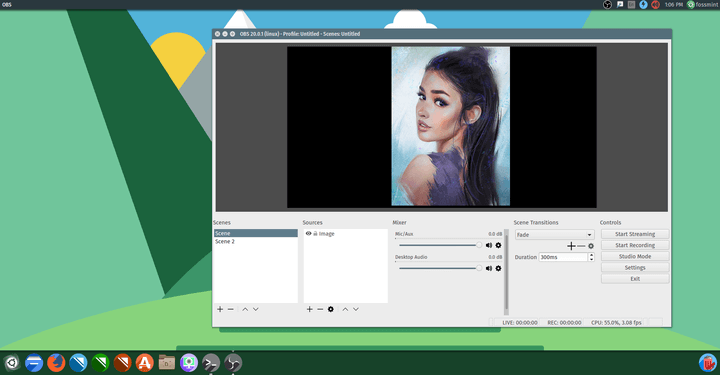This screenshot has height=375, width=720.
Task: Launch Terminal from the dock
Action: point(211,363)
